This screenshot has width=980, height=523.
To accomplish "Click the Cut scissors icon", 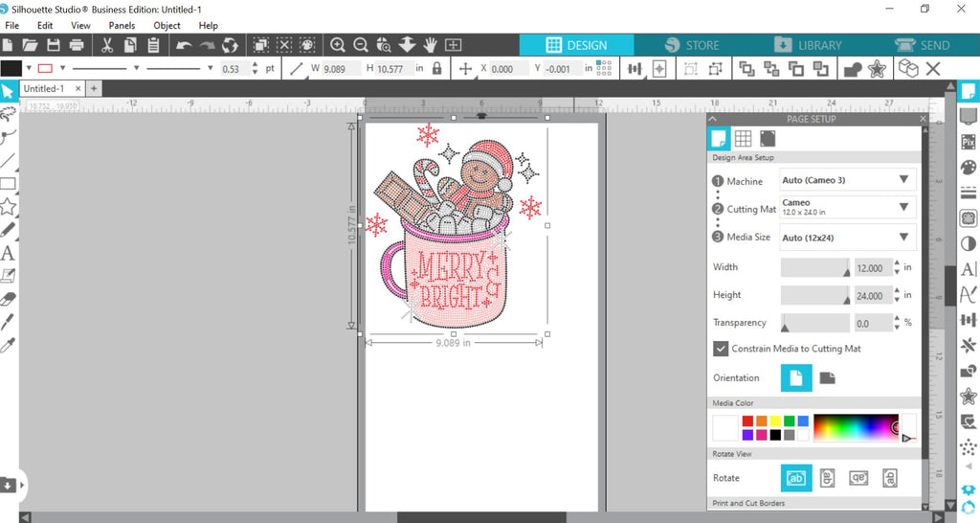I will click(x=107, y=45).
